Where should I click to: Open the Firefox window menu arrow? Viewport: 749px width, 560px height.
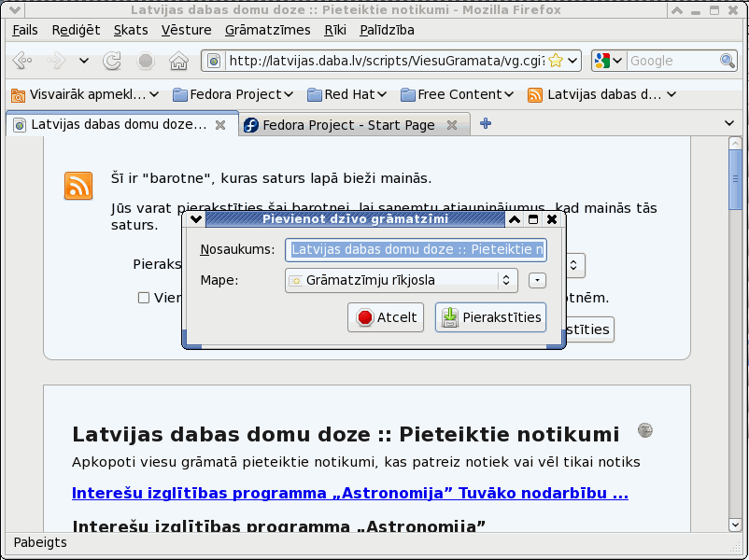(14, 9)
